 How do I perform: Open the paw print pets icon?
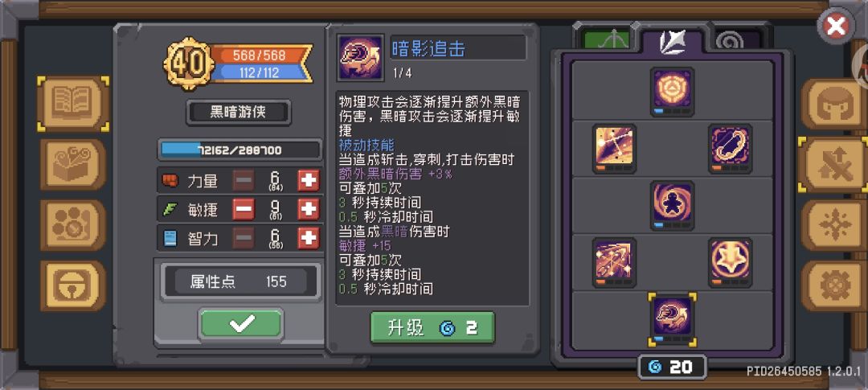[x=73, y=225]
